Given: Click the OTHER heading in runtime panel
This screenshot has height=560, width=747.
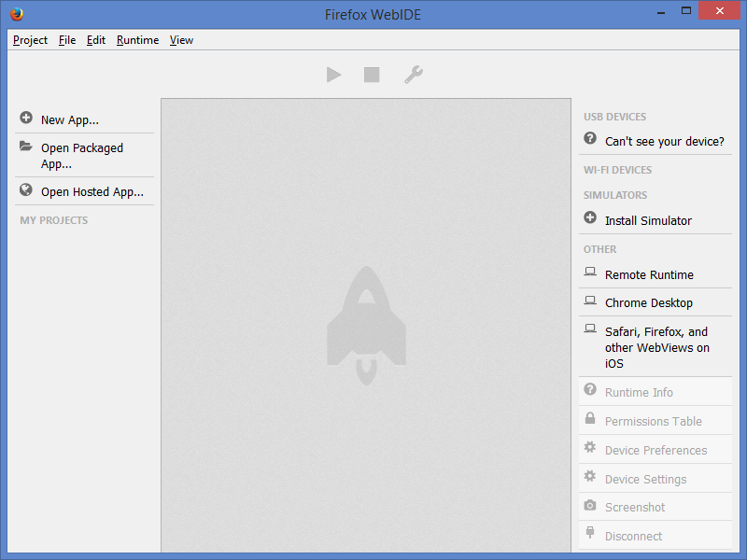Looking at the screenshot, I should click(599, 249).
